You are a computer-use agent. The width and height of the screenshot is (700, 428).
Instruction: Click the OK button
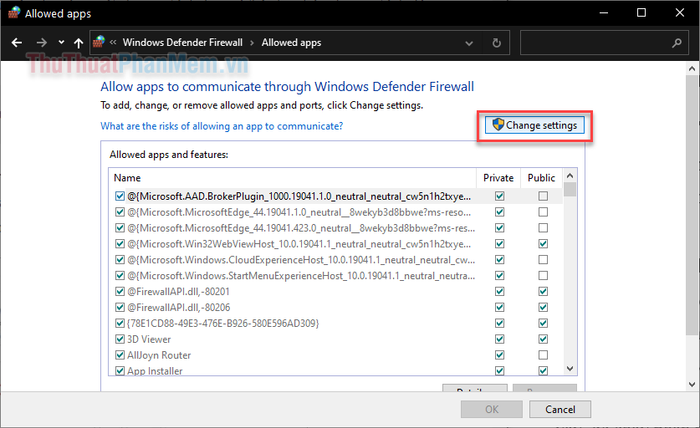click(492, 409)
